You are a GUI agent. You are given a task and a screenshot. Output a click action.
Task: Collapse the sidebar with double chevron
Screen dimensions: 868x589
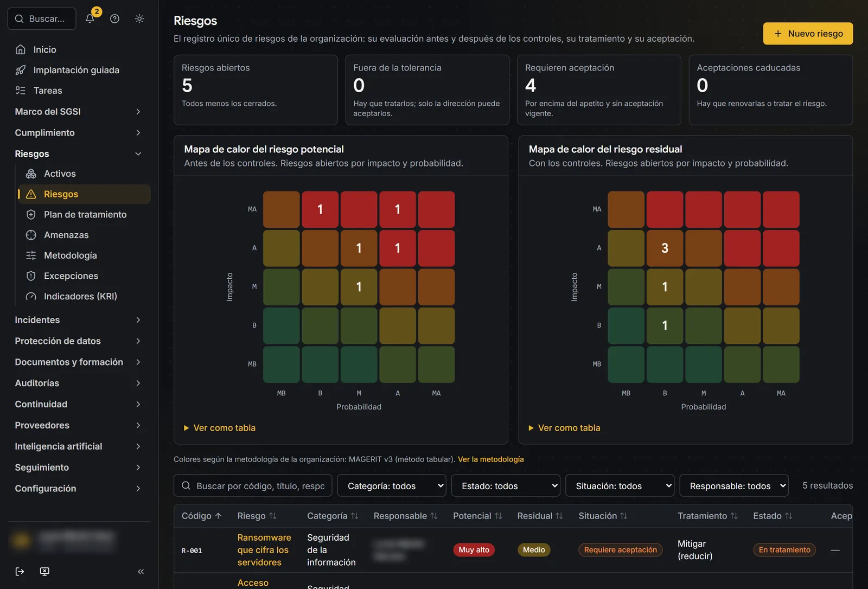[x=141, y=571]
